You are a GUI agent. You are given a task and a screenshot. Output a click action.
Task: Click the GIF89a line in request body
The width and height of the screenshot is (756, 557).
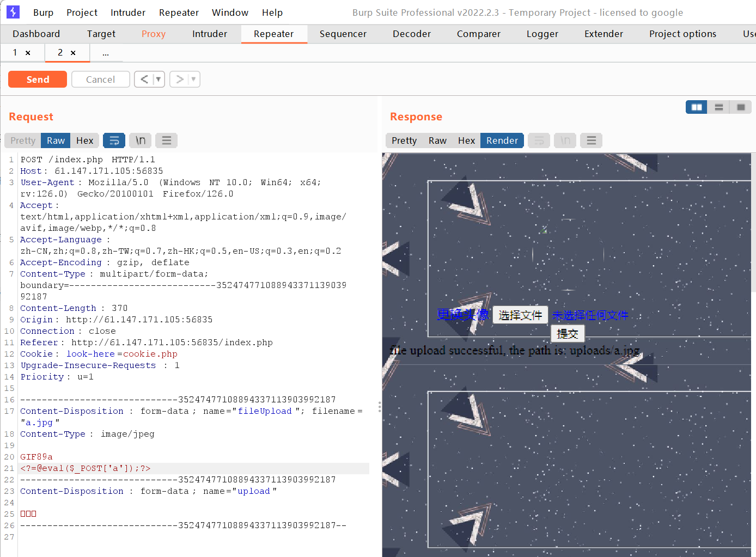(36, 457)
